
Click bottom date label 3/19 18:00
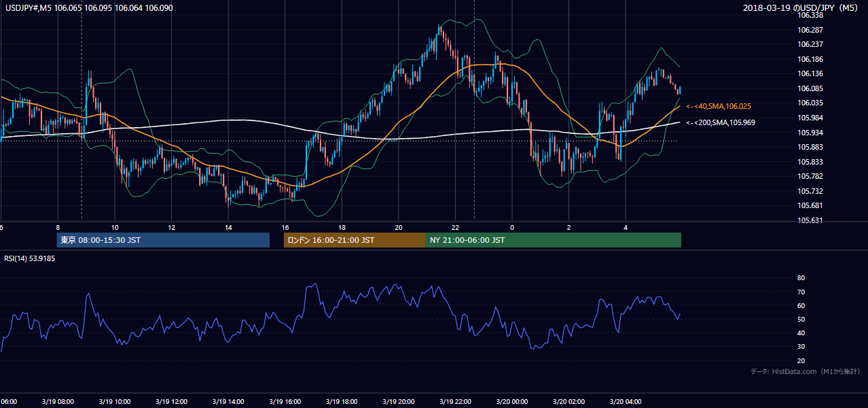(x=342, y=402)
